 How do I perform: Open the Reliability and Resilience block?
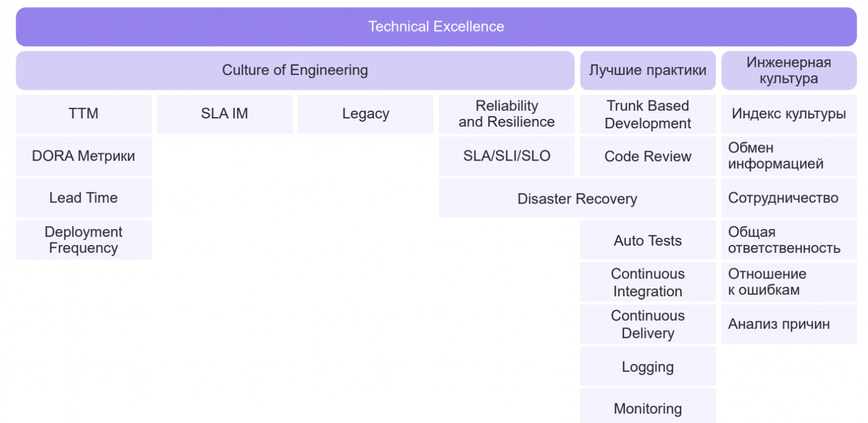click(x=506, y=114)
